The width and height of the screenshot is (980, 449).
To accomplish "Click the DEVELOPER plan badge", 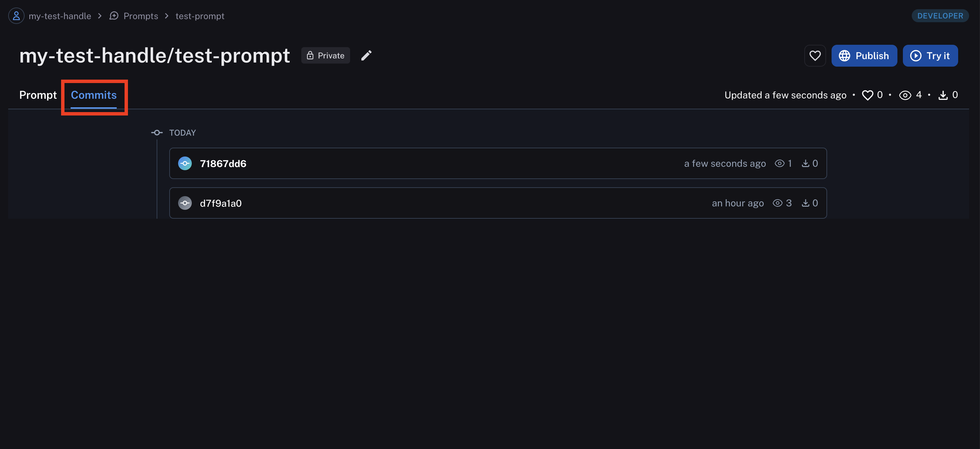I will coord(940,16).
